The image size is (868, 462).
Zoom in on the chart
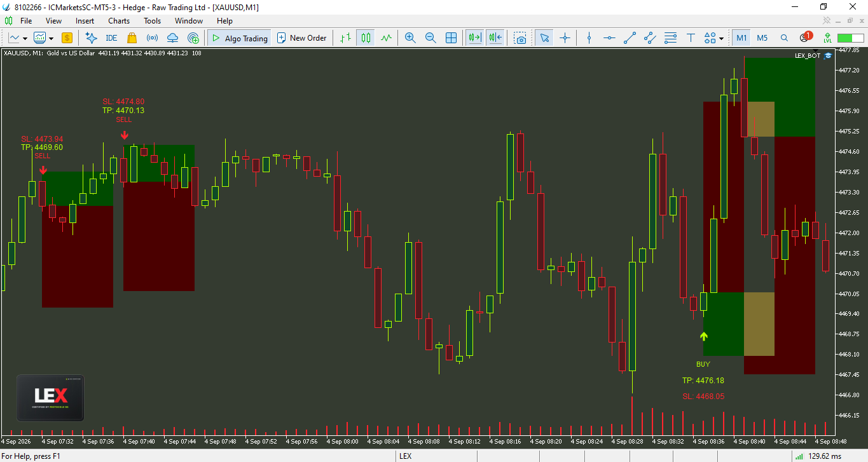[410, 38]
